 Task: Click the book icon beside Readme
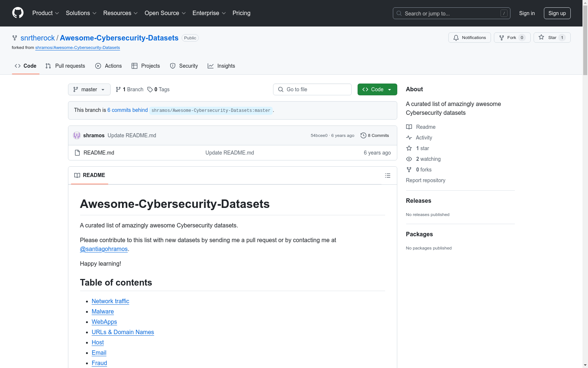pos(409,127)
